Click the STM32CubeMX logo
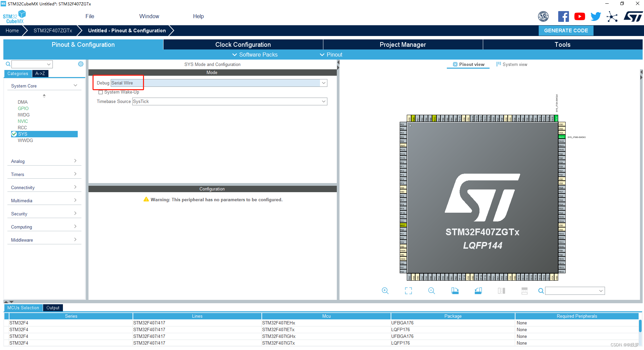Screen dimensions: 644x350 pos(14,17)
